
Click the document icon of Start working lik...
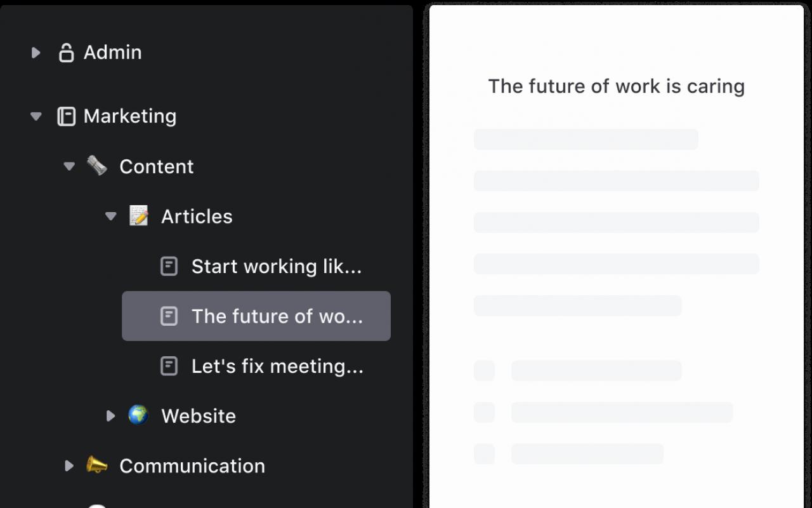click(169, 266)
